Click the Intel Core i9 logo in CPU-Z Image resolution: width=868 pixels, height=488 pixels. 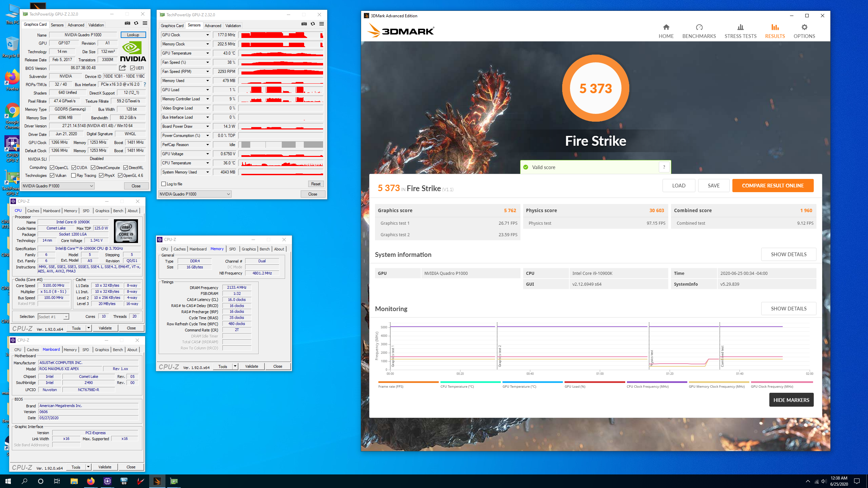tap(126, 231)
